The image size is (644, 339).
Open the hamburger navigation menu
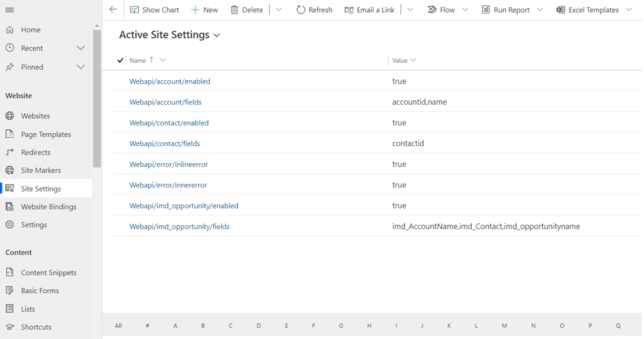tap(10, 10)
